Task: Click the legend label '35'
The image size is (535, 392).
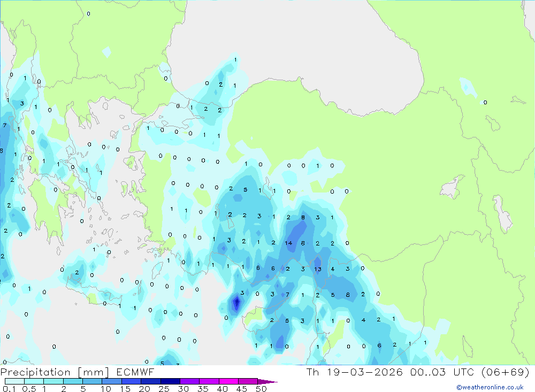Action: coord(203,389)
